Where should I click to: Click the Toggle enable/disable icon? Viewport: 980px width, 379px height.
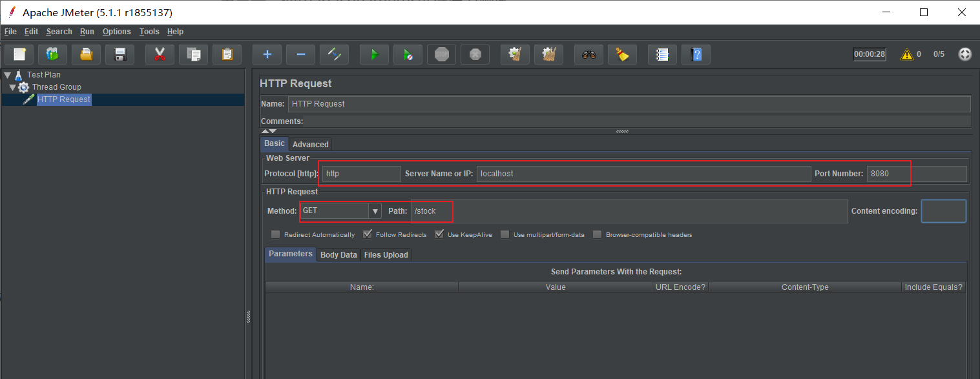[x=334, y=54]
